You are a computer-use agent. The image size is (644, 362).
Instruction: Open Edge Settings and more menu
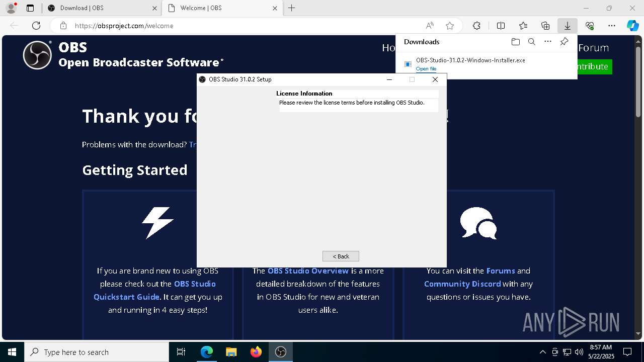(x=612, y=26)
